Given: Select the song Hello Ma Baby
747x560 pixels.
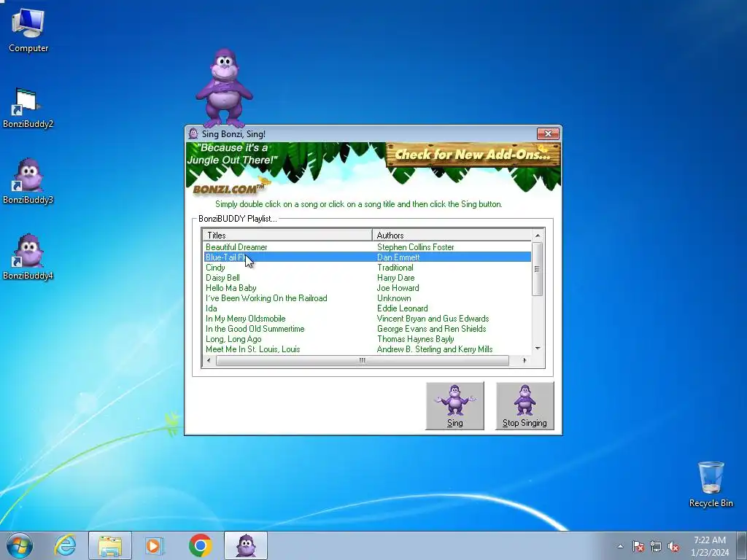Looking at the screenshot, I should point(231,288).
